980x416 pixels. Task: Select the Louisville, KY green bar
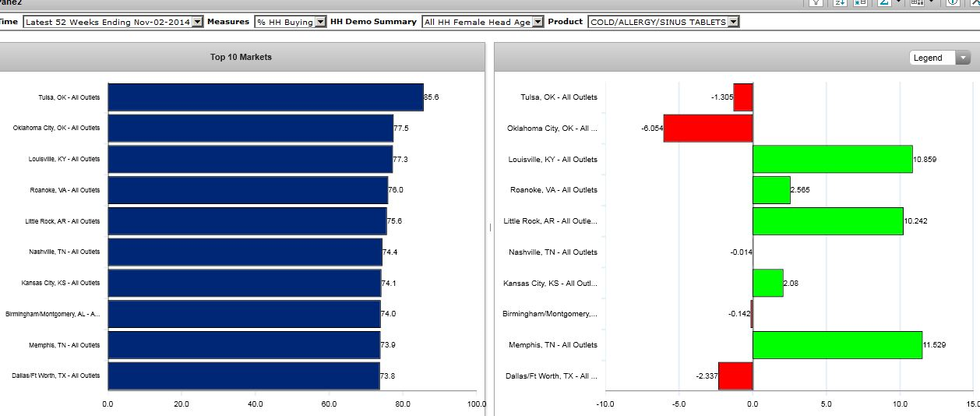tap(832, 159)
